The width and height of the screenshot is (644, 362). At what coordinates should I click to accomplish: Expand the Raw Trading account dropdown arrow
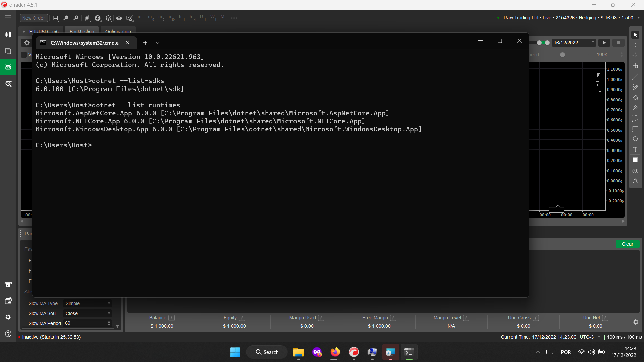[638, 18]
